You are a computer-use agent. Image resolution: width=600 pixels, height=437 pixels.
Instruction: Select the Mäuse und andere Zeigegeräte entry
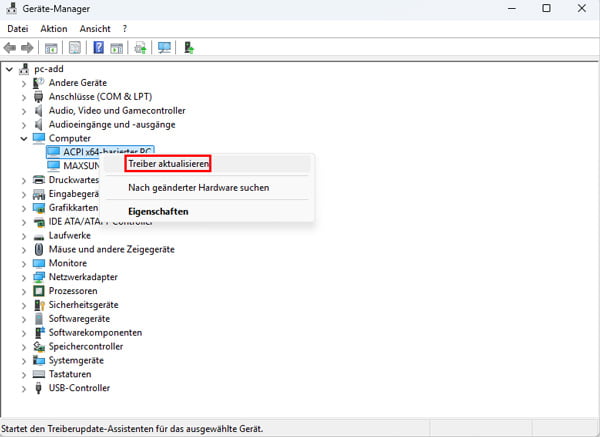[111, 249]
